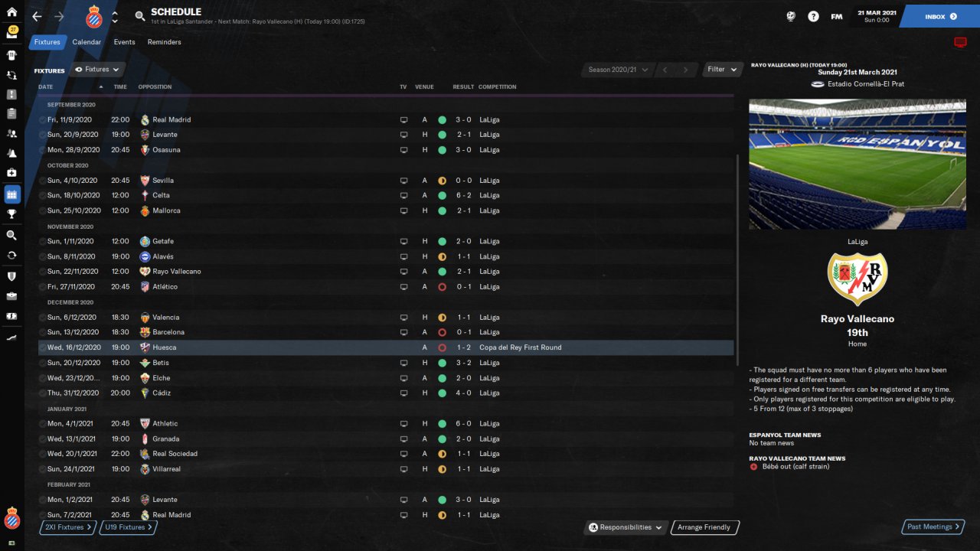Open the Home screen from the sidebar
This screenshot has height=551, width=980.
coord(11,11)
